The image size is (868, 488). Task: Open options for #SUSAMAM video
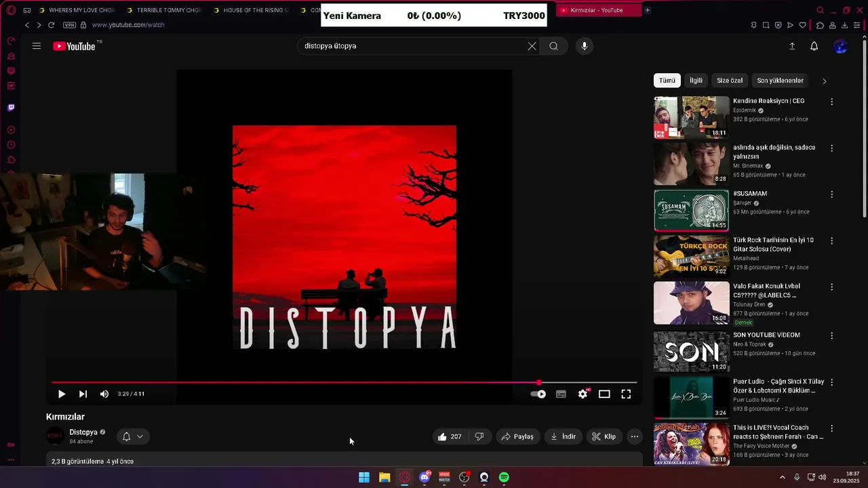[x=831, y=194]
